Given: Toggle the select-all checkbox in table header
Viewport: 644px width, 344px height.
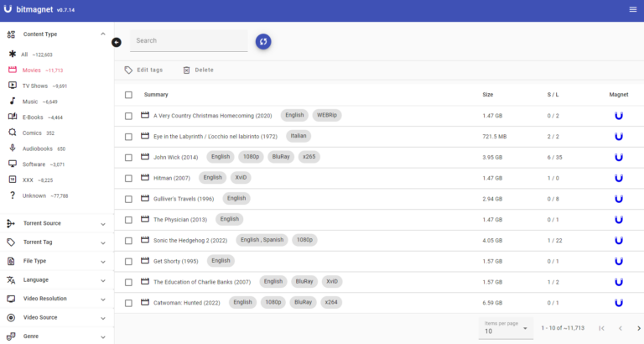Looking at the screenshot, I should 128,95.
